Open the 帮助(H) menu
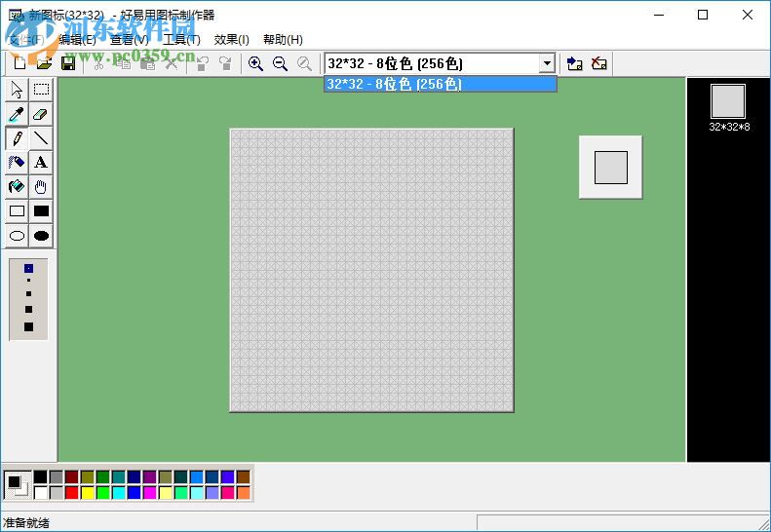This screenshot has height=532, width=771. click(283, 40)
